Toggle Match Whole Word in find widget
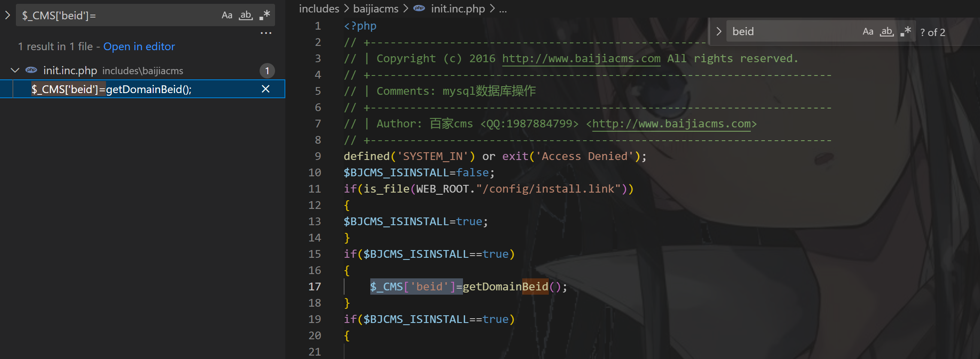Image resolution: width=980 pixels, height=359 pixels. point(887,32)
